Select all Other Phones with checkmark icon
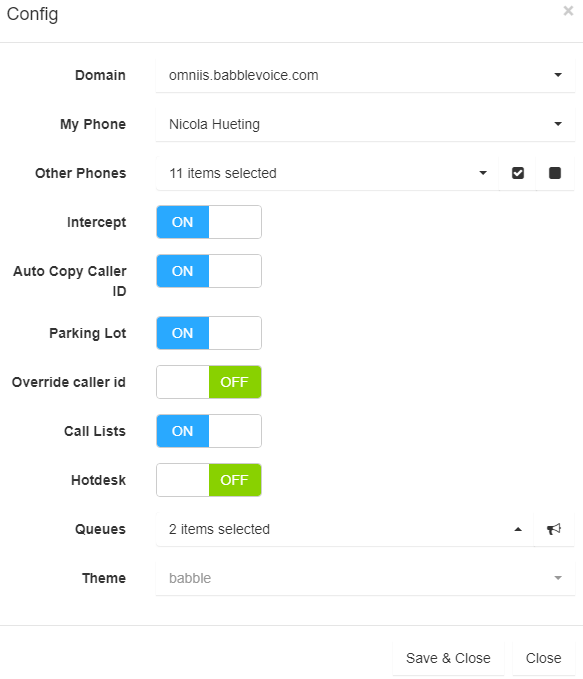The width and height of the screenshot is (583, 679). click(518, 173)
